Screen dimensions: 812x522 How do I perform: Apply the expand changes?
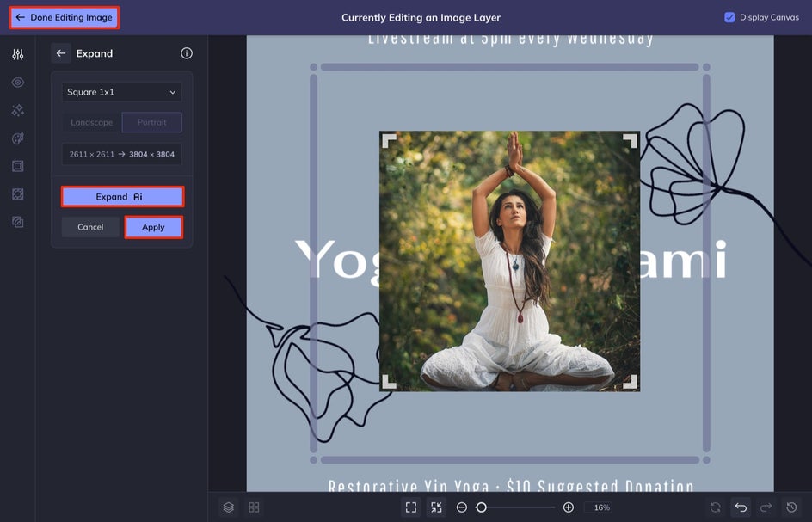click(x=153, y=227)
